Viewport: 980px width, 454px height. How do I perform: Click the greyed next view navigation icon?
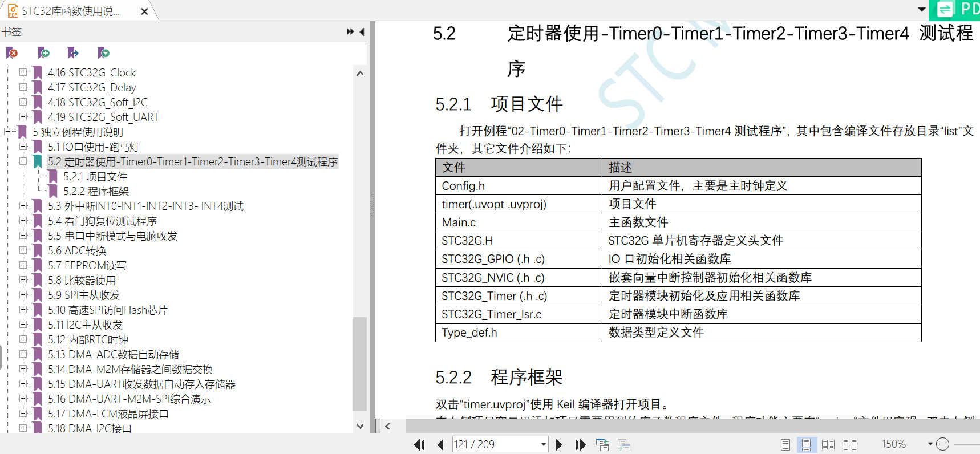coord(624,445)
